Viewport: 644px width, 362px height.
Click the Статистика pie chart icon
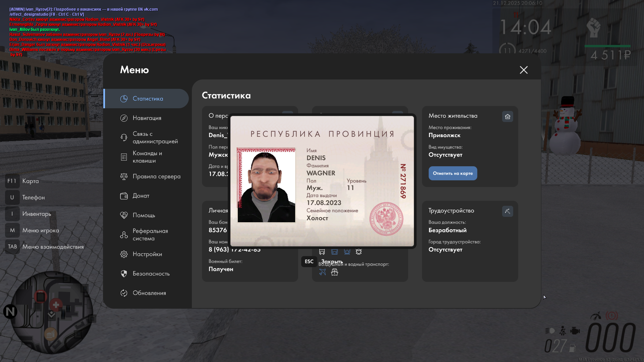point(124,99)
